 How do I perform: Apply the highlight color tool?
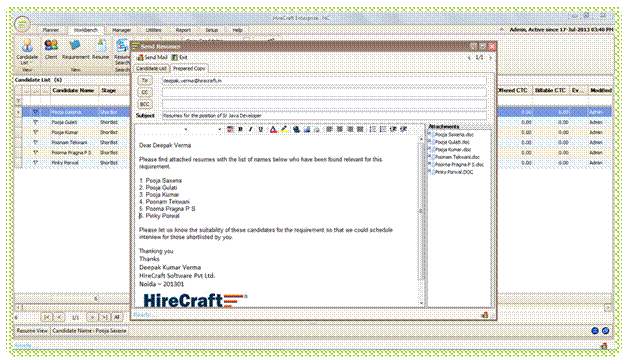[284, 129]
